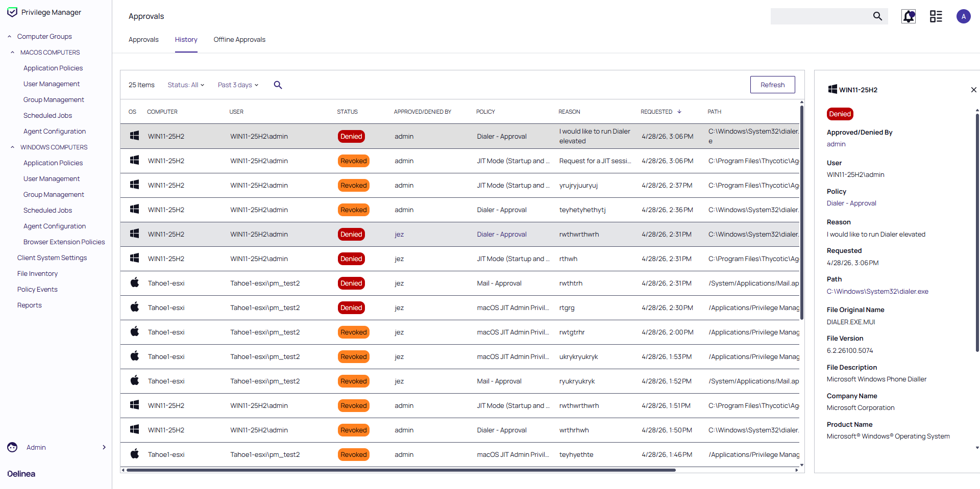Open the notifications bell icon
Image resolution: width=980 pixels, height=489 pixels.
pos(909,16)
